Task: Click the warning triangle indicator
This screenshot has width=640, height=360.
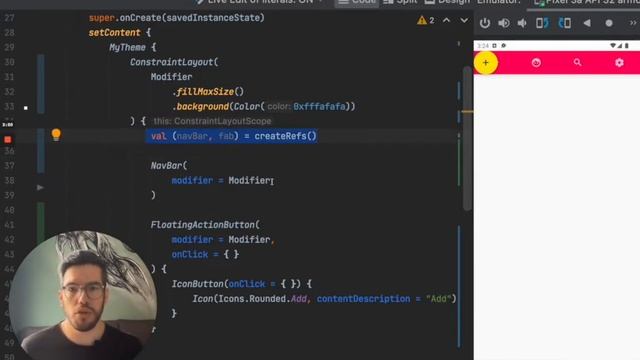Action: tap(422, 20)
